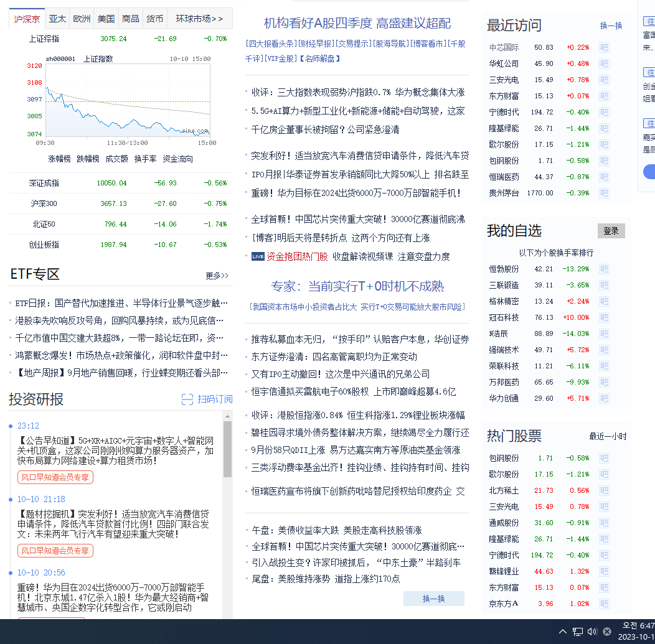
Task: Open the 吧 forum icon for 贵州茅台
Action: [603, 194]
